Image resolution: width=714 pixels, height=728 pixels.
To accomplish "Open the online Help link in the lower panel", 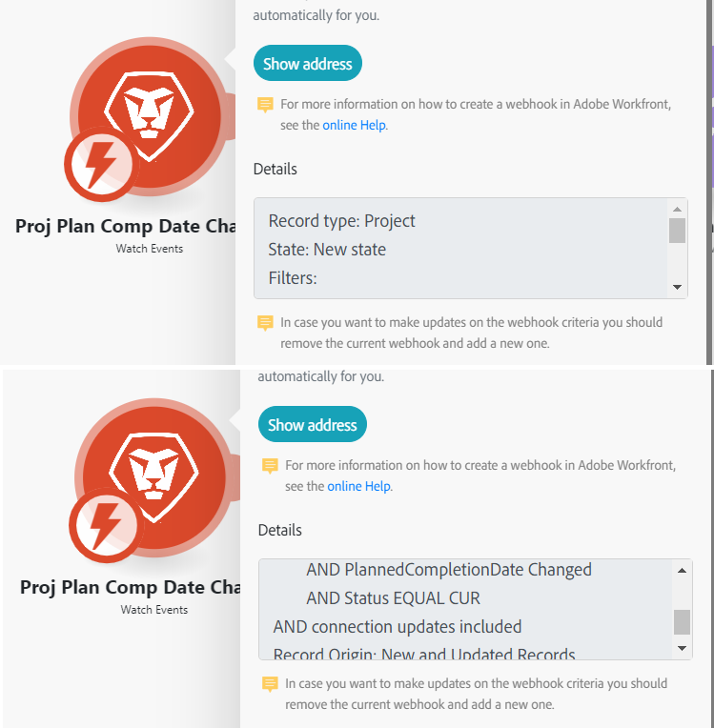I will [359, 486].
